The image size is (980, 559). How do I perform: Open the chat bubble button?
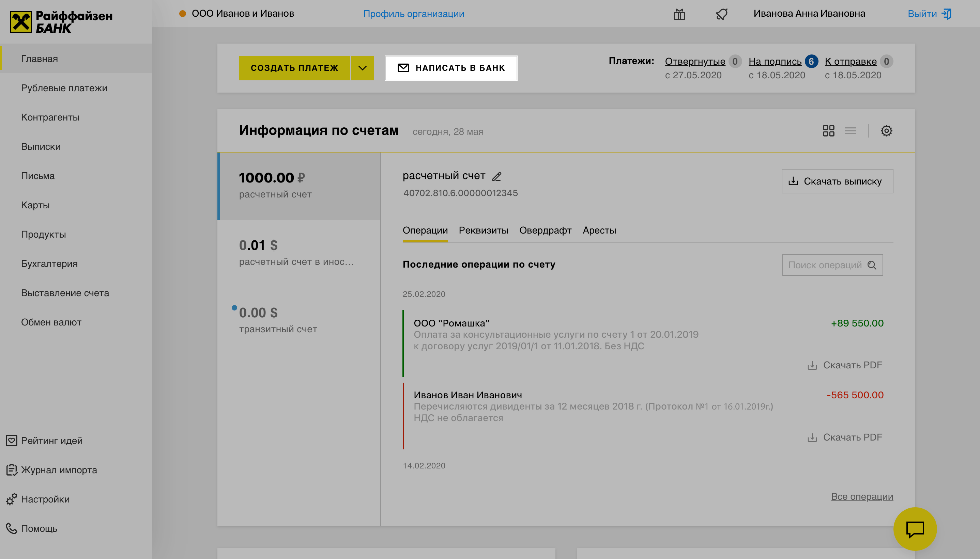click(915, 529)
